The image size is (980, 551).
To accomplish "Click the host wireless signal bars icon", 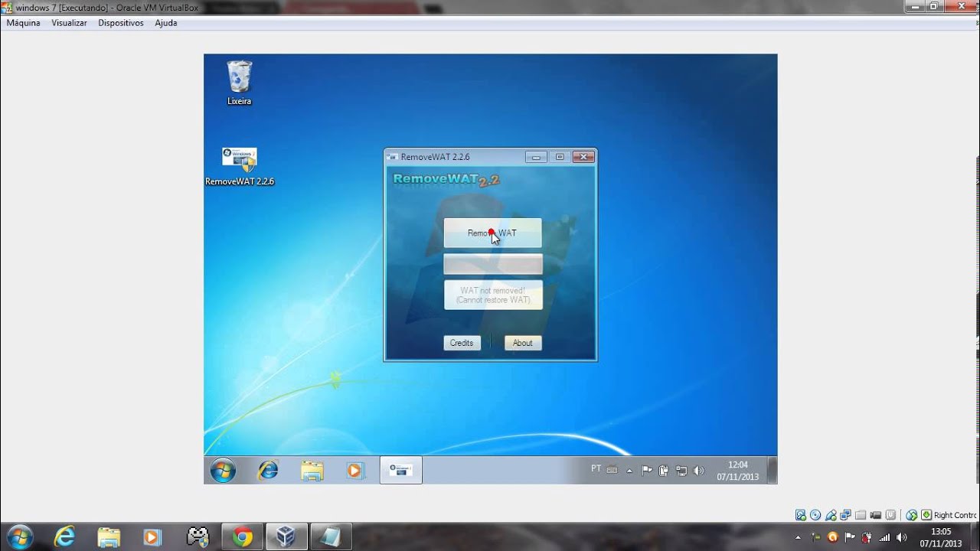I will point(884,538).
